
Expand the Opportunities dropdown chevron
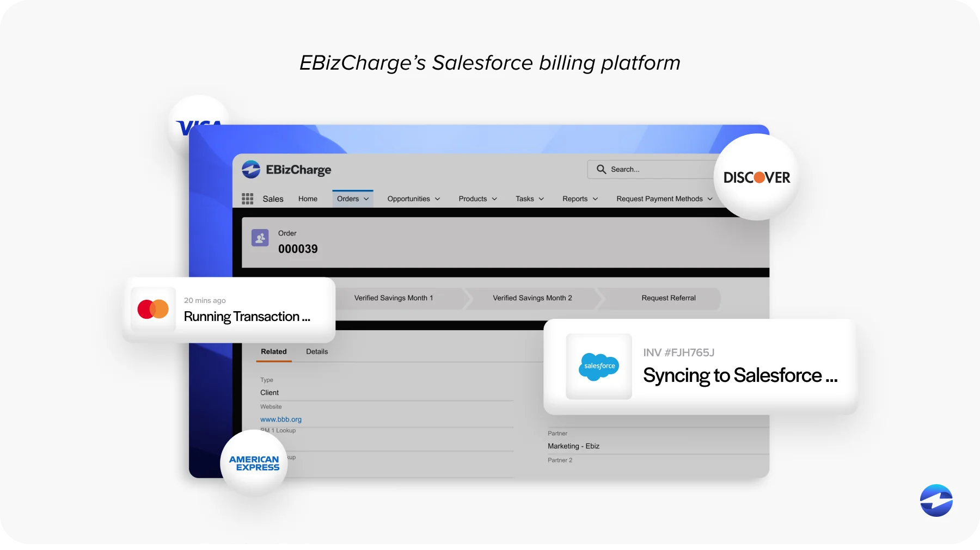(x=438, y=199)
